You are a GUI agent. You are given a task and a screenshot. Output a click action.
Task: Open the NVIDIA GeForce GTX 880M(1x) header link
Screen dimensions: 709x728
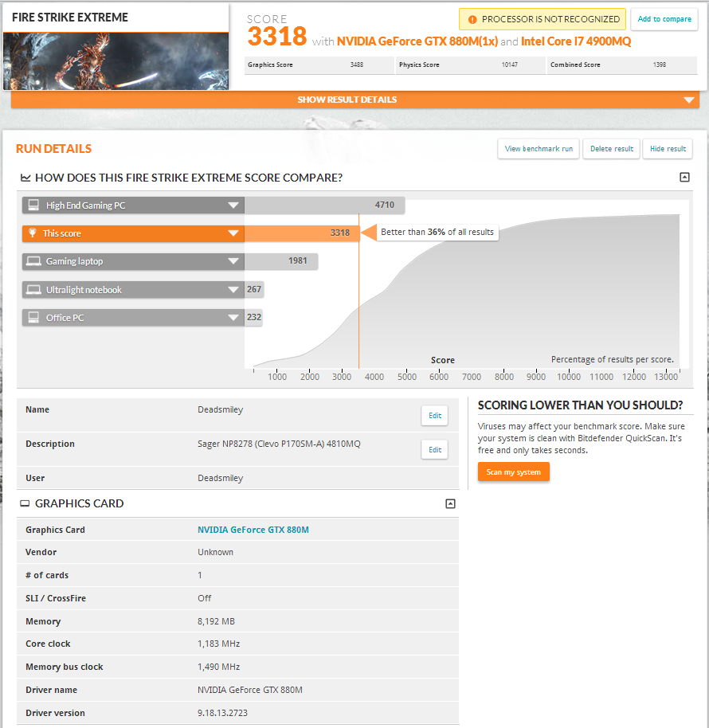tap(417, 41)
